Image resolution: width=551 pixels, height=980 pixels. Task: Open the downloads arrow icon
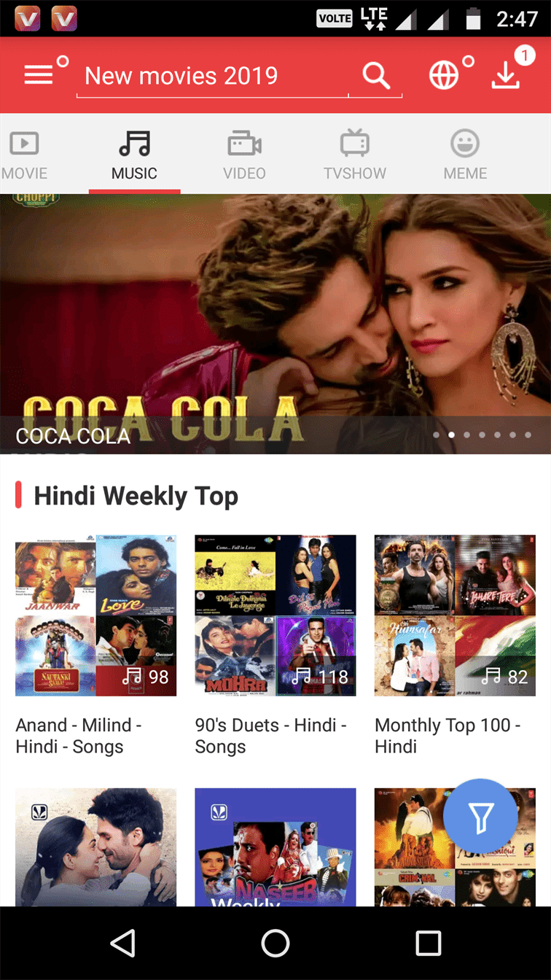[505, 75]
